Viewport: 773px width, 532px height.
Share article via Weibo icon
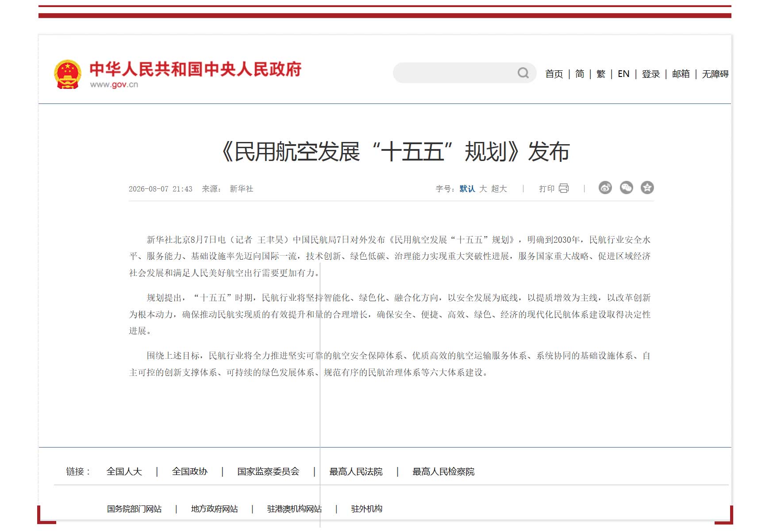pos(605,188)
